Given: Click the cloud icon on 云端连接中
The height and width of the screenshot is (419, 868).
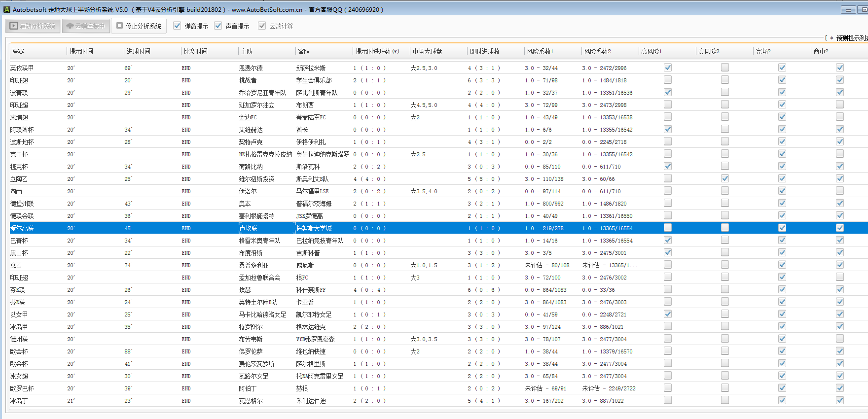Looking at the screenshot, I should (x=70, y=26).
